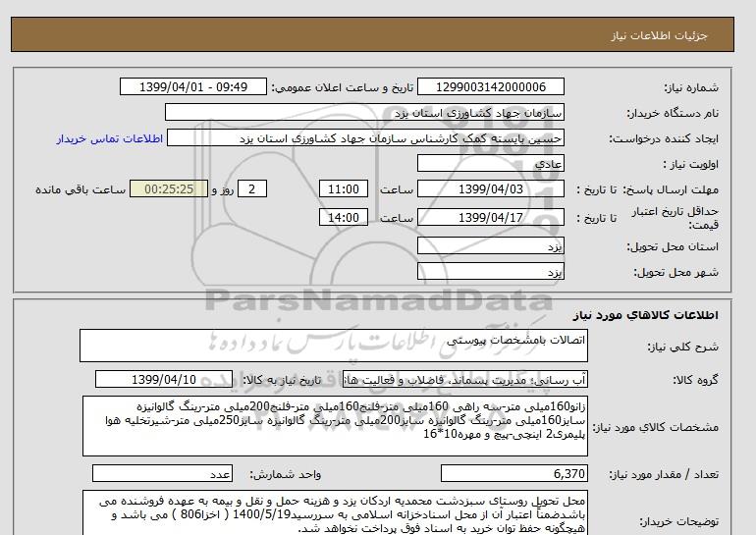This screenshot has width=756, height=535.
Task: Select the label واحد شمارش
Action: click(286, 475)
